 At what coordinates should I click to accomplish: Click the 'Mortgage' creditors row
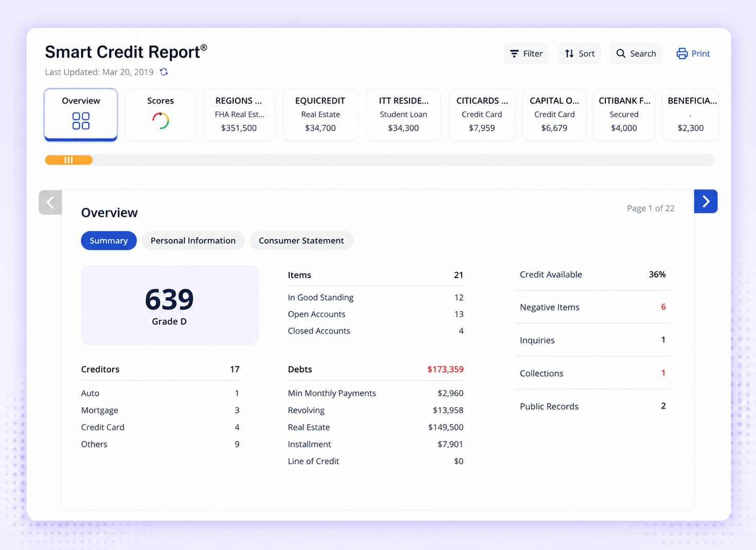(x=160, y=410)
